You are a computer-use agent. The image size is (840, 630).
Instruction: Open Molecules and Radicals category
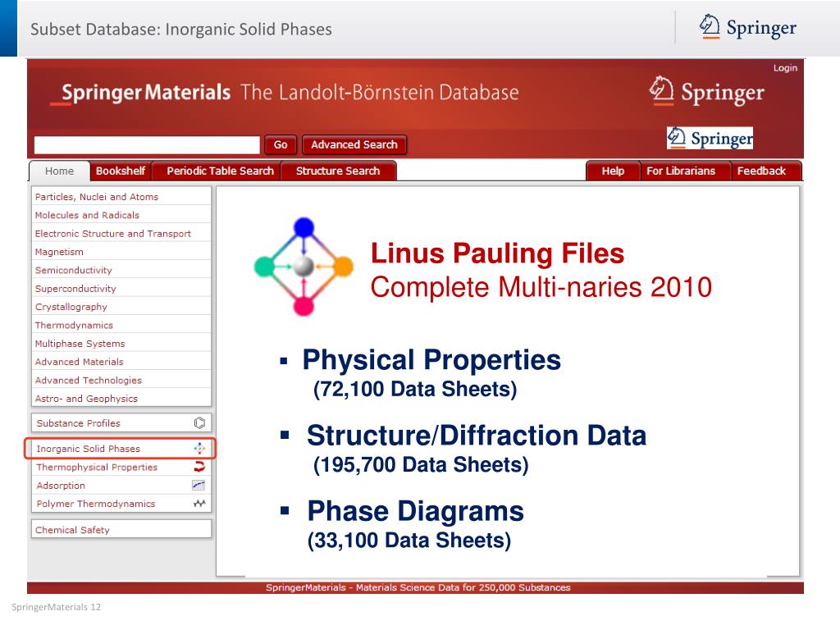click(x=121, y=215)
